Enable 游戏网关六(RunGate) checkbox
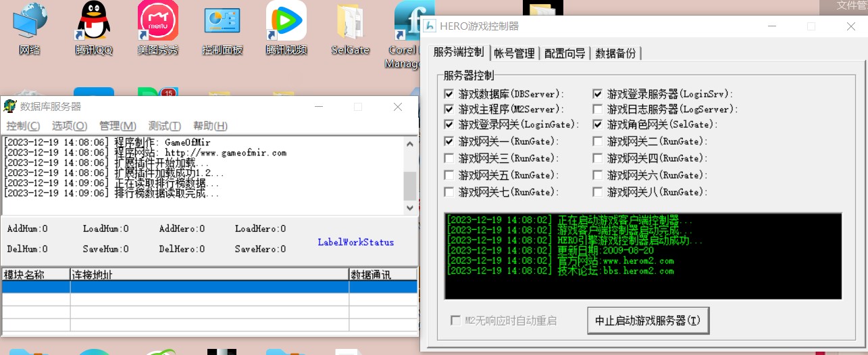This screenshot has width=868, height=355. (x=598, y=175)
